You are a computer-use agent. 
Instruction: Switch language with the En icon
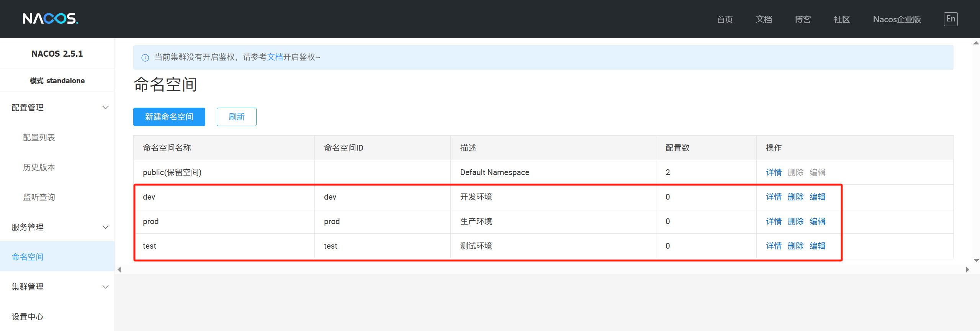click(x=950, y=19)
